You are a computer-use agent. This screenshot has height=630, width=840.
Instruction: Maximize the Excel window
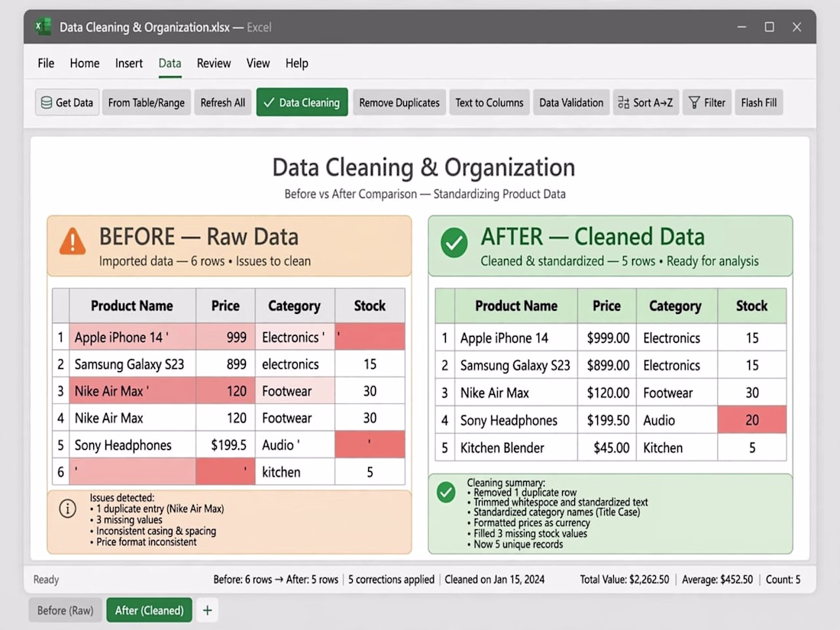point(769,27)
